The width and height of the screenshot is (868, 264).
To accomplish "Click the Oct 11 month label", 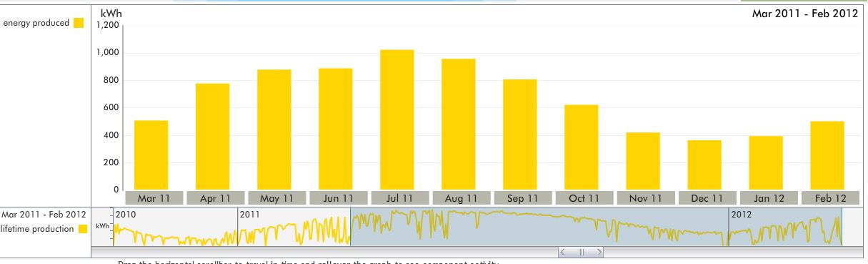I will (x=584, y=198).
